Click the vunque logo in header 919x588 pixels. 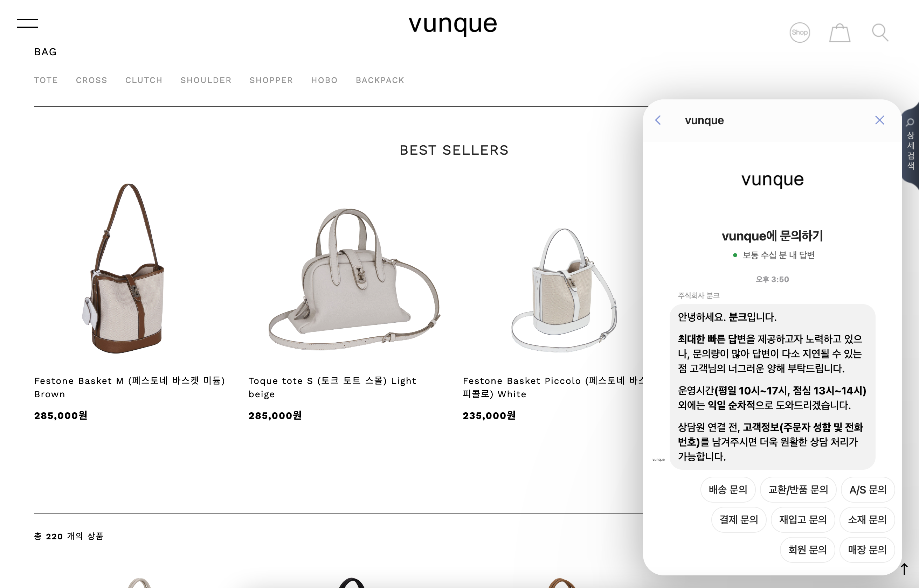pyautogui.click(x=453, y=24)
